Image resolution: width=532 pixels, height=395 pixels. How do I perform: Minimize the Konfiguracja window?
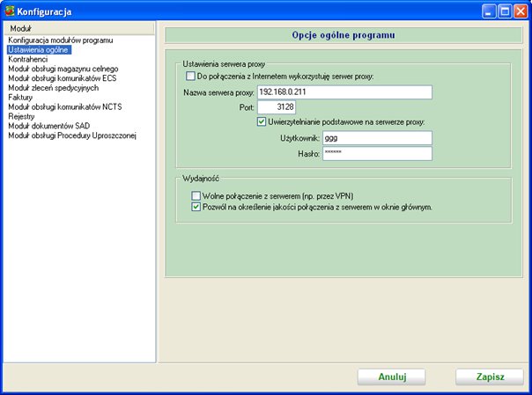point(489,11)
